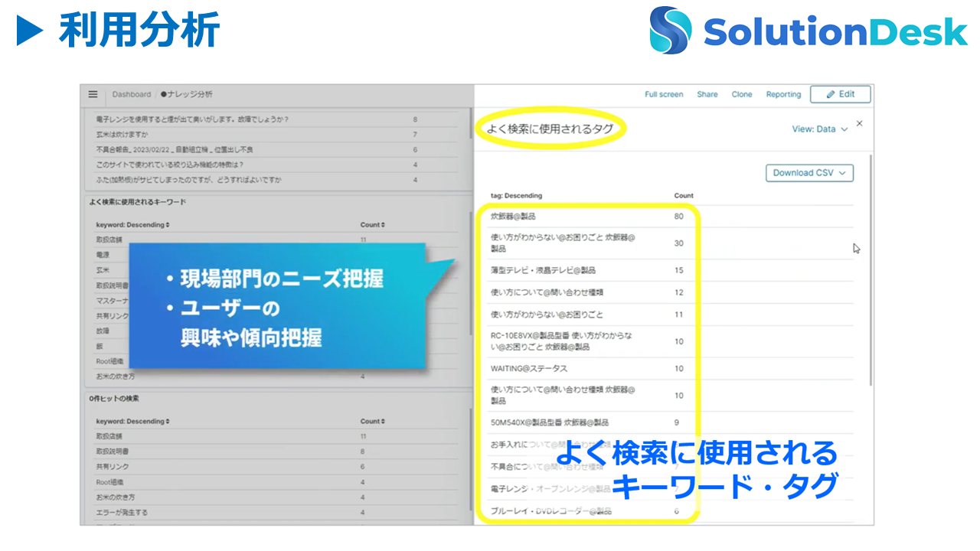The height and width of the screenshot is (551, 980).
Task: Click the 使い方がわからない@お困りごと row with count 11
Action: tap(671, 315)
